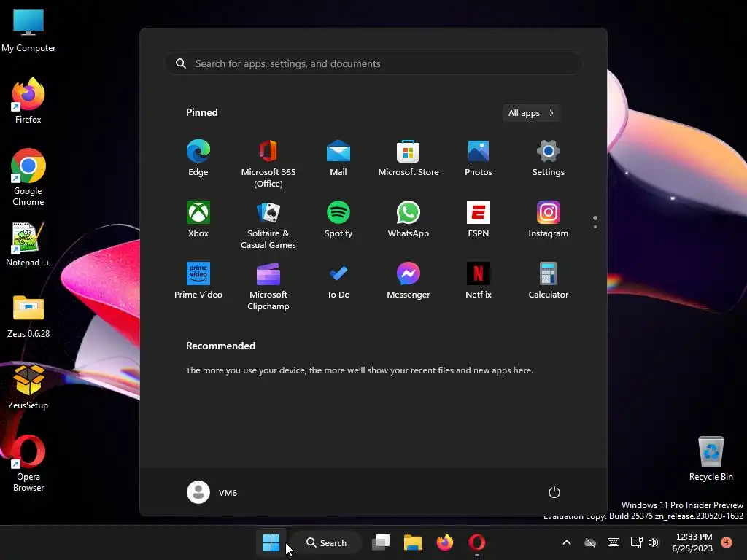Select ZeusSetup desktop icon

[28, 388]
